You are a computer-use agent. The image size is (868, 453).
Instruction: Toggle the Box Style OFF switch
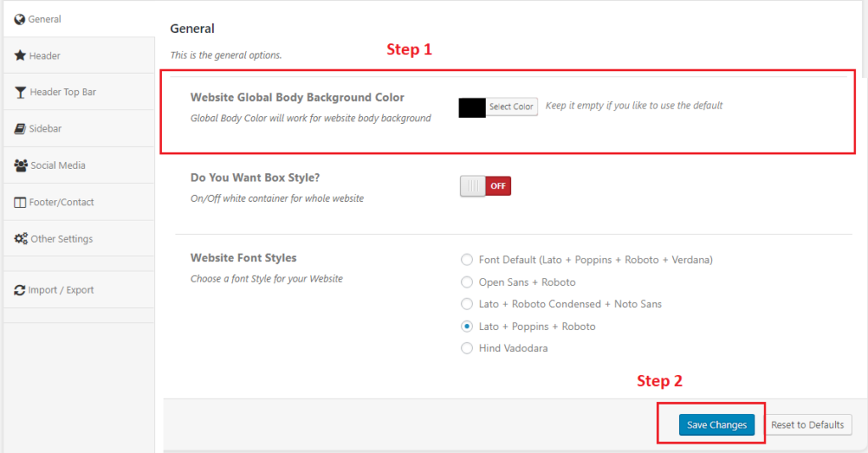point(486,186)
